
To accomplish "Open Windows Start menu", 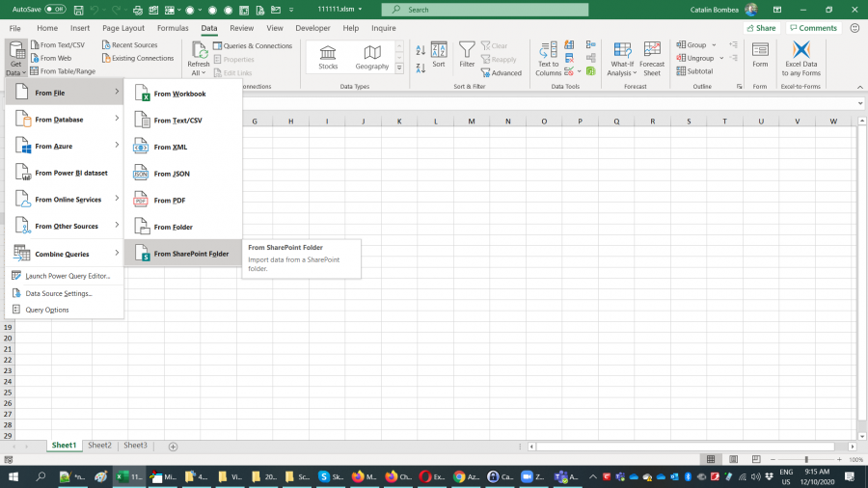I will tap(14, 476).
